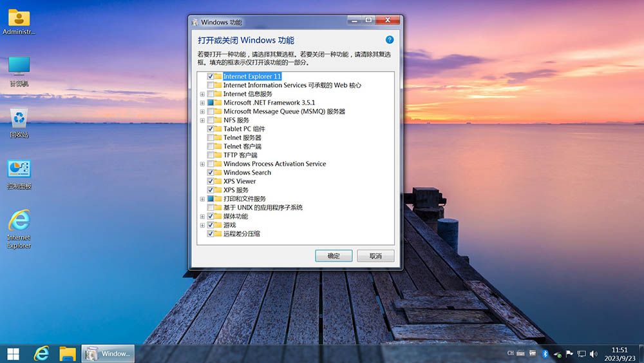Image resolution: width=644 pixels, height=363 pixels.
Task: Launch Internet Explorer from the taskbar
Action: click(x=41, y=353)
